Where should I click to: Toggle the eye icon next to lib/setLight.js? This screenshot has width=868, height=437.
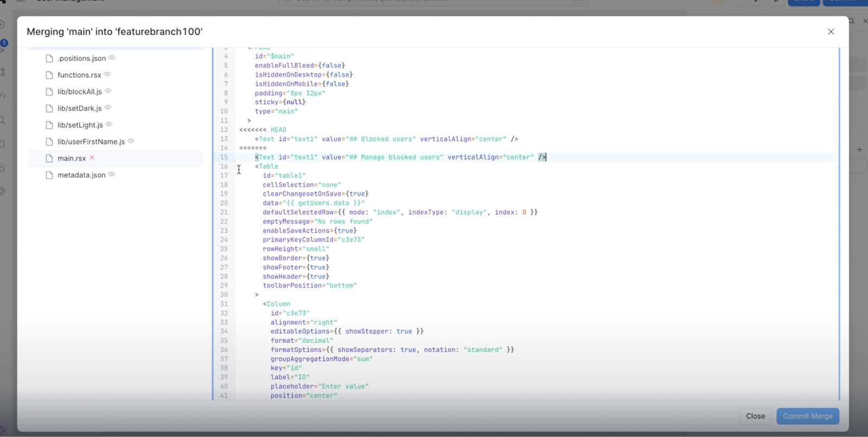109,124
